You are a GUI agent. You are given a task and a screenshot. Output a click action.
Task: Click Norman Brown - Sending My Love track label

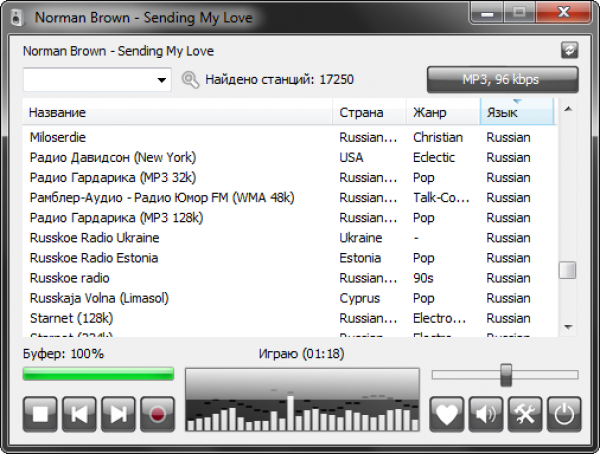coord(118,51)
